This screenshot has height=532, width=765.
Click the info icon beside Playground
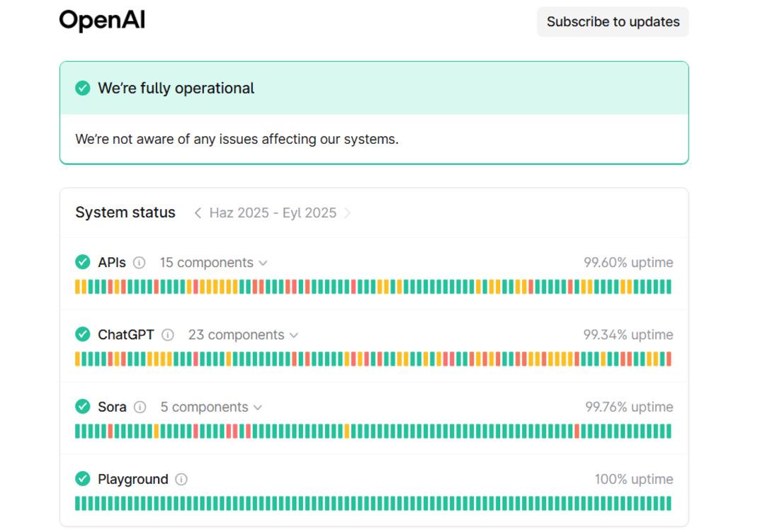[181, 480]
